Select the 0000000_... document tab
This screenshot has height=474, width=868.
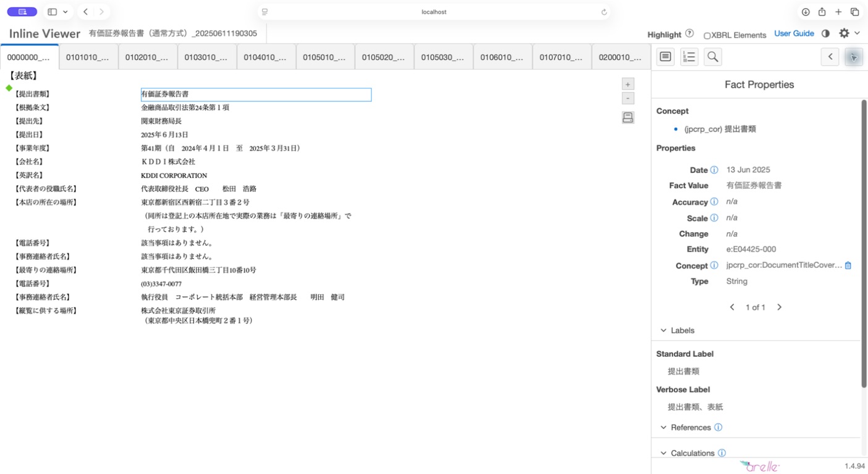coord(30,57)
